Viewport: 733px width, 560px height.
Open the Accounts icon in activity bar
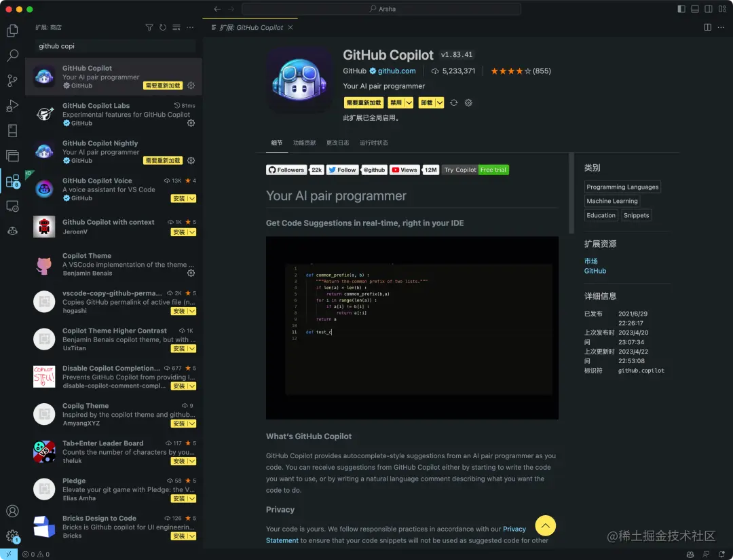point(13,511)
